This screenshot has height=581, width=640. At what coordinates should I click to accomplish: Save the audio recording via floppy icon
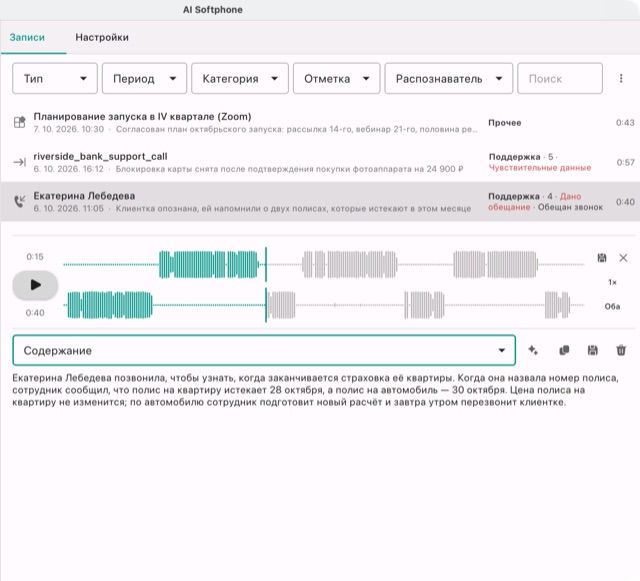(602, 258)
